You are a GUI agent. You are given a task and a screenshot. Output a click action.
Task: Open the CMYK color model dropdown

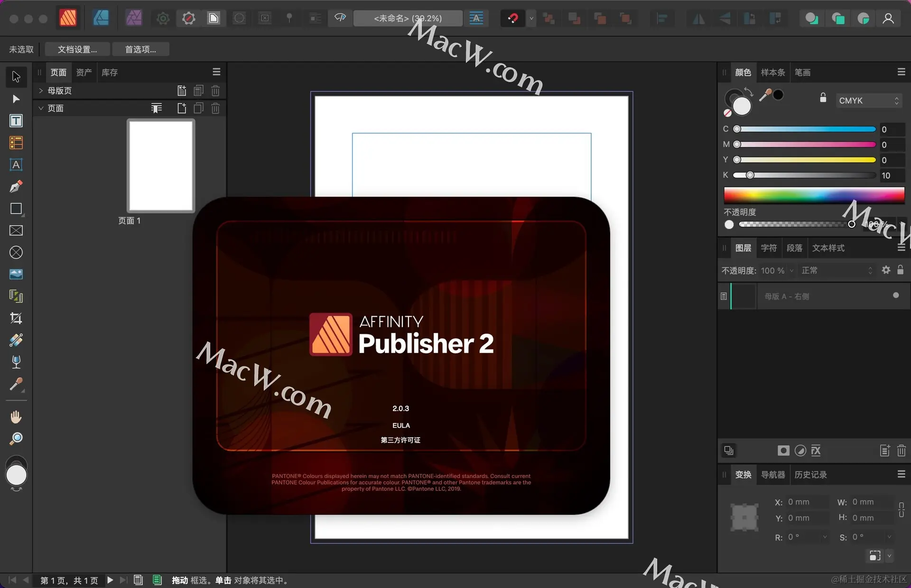coord(868,101)
